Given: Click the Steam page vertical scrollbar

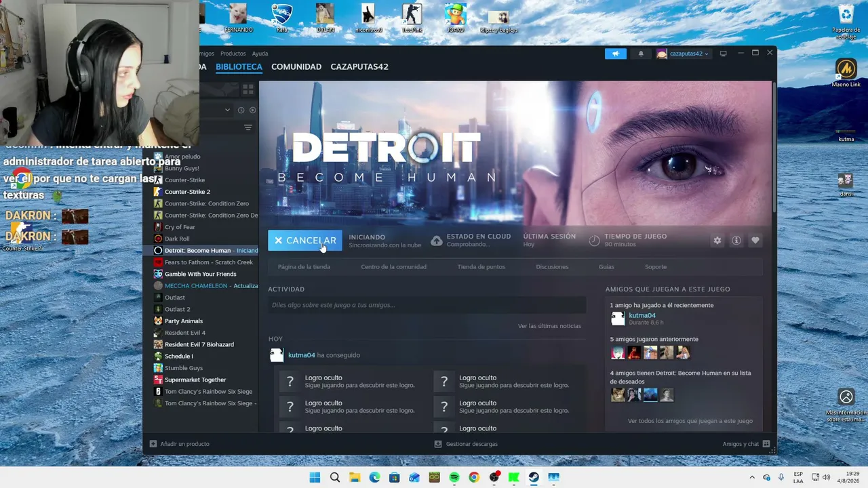Looking at the screenshot, I should point(774,146).
